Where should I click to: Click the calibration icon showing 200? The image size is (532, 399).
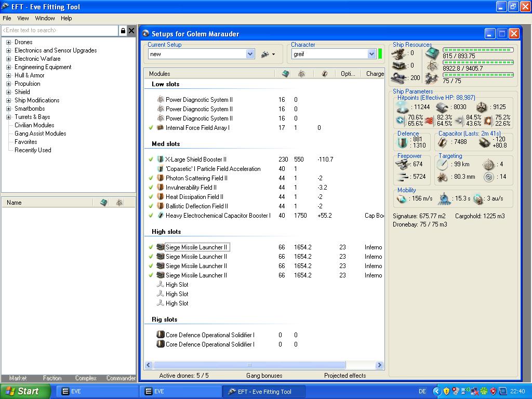coord(398,78)
